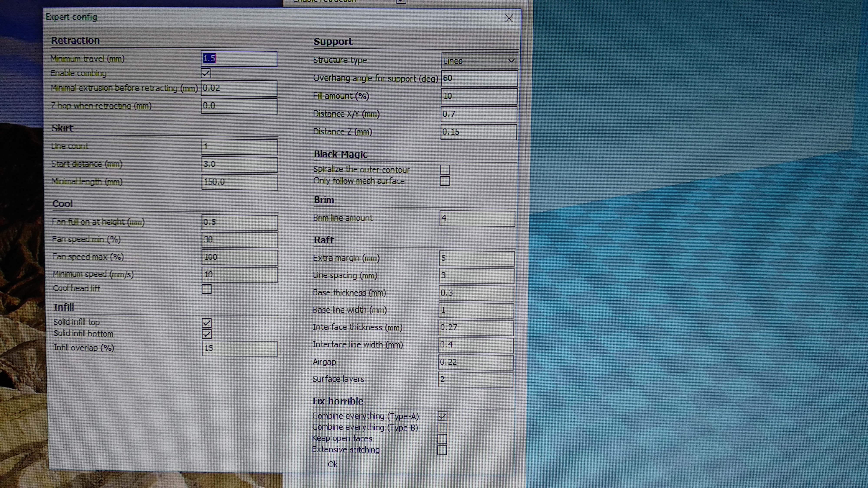
Task: Click Brim line amount field
Action: click(477, 218)
